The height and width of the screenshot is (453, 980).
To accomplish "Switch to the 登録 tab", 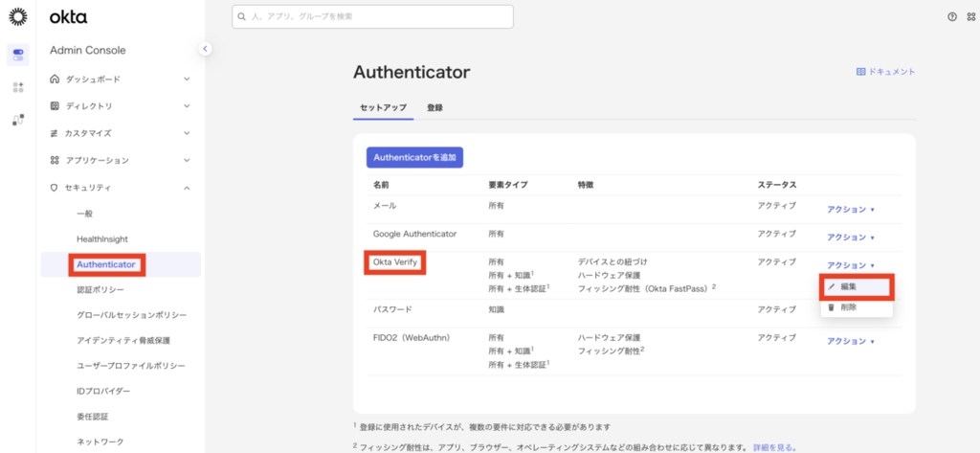I will click(x=435, y=107).
